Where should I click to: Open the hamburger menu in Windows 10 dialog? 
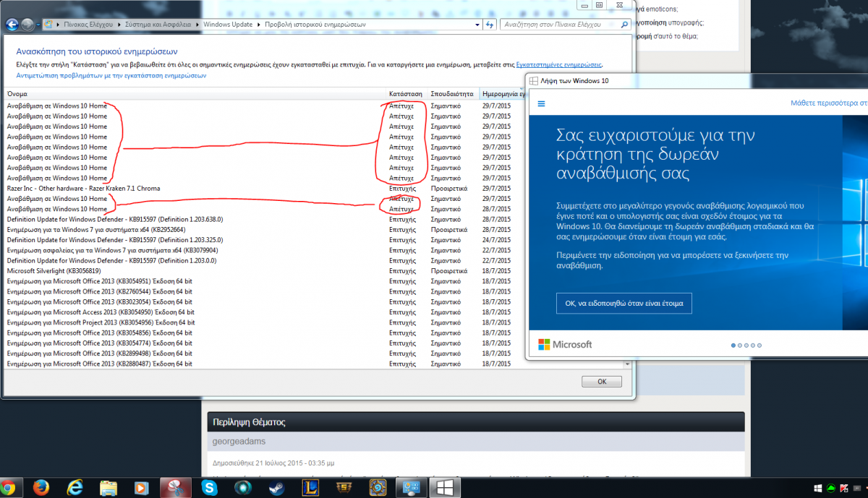tap(541, 103)
